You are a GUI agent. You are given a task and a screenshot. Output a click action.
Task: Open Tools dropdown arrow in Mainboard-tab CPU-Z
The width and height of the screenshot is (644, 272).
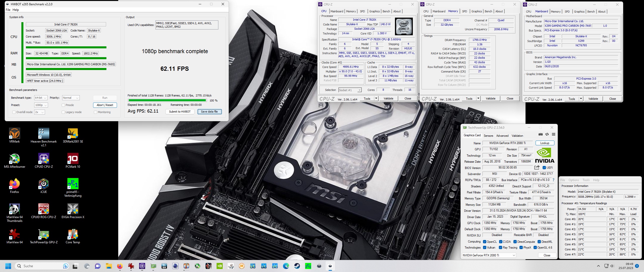click(581, 99)
